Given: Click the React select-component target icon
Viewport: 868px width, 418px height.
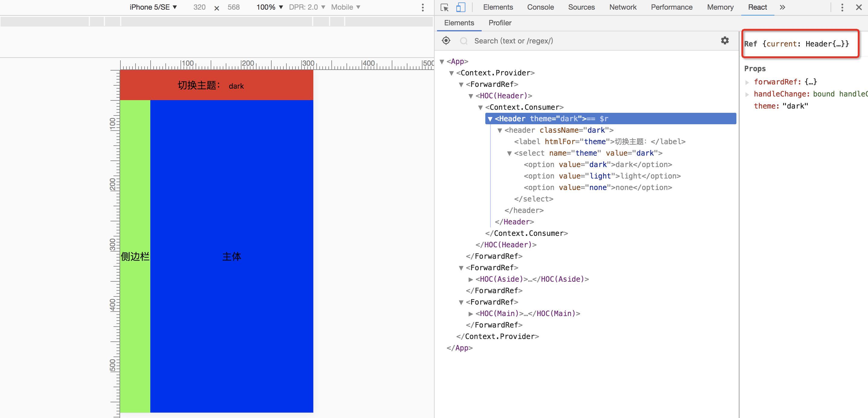Looking at the screenshot, I should point(446,41).
